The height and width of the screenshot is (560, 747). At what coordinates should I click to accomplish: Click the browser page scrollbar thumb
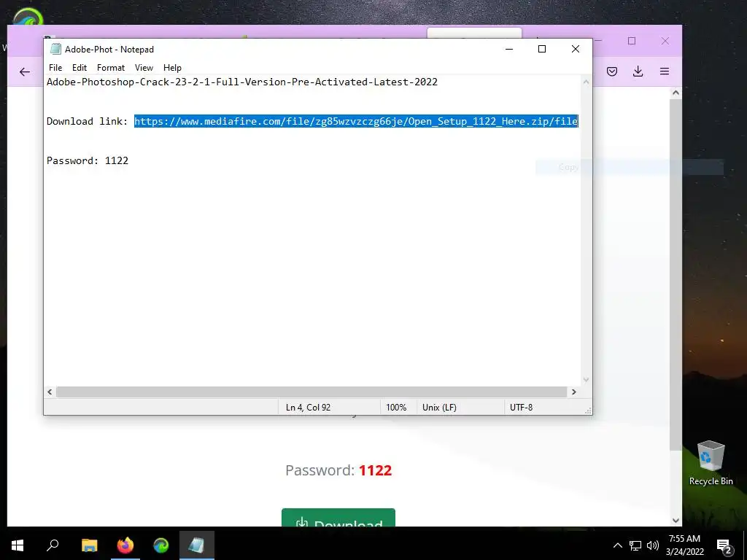(x=676, y=275)
